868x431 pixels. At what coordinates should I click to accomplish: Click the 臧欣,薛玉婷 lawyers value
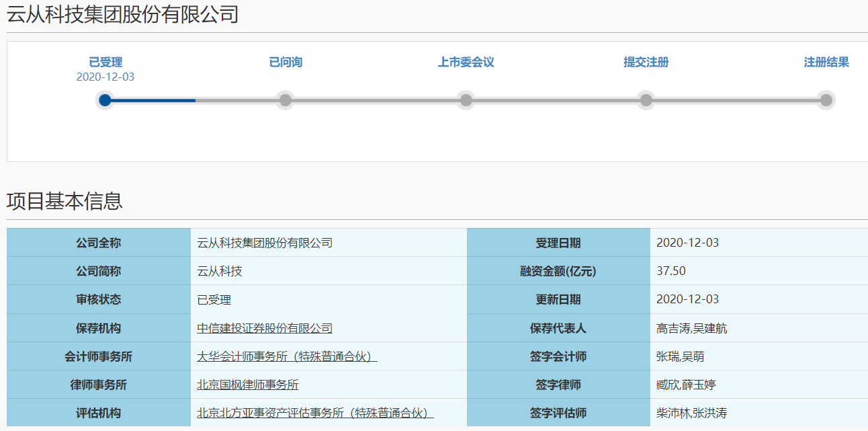tap(686, 385)
